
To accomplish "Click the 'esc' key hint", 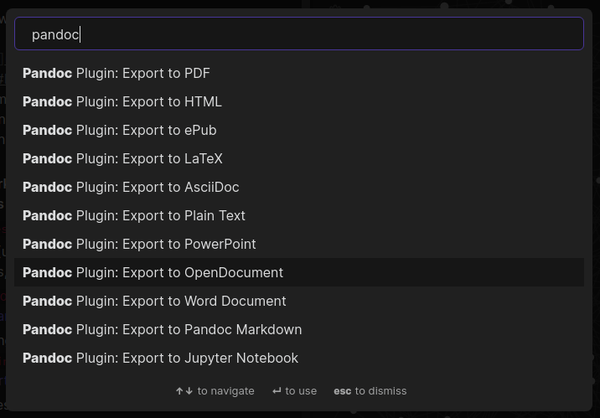I will click(x=342, y=391).
